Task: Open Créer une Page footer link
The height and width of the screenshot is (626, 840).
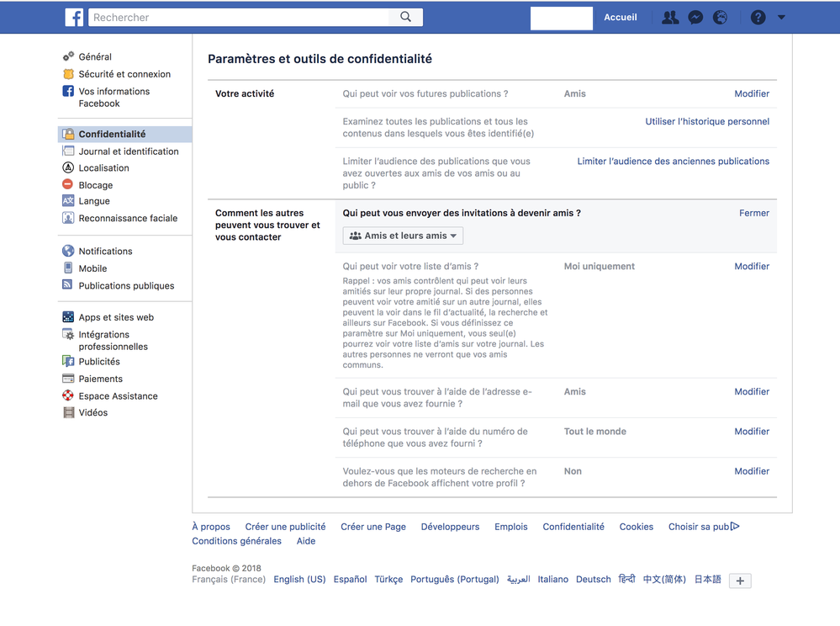Action: point(372,527)
